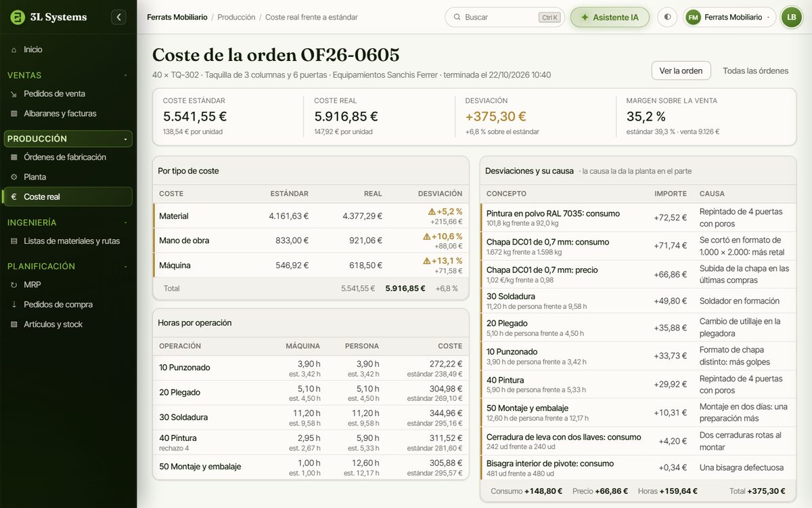Click the Coste real frente a estándar breadcrumb
The width and height of the screenshot is (812, 508).
pyautogui.click(x=311, y=17)
